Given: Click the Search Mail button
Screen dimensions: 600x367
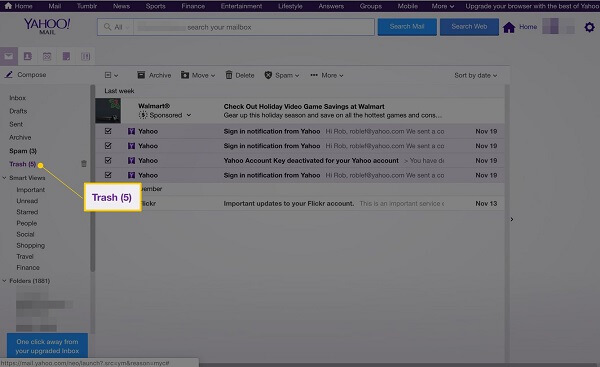Looking at the screenshot, I should (407, 27).
